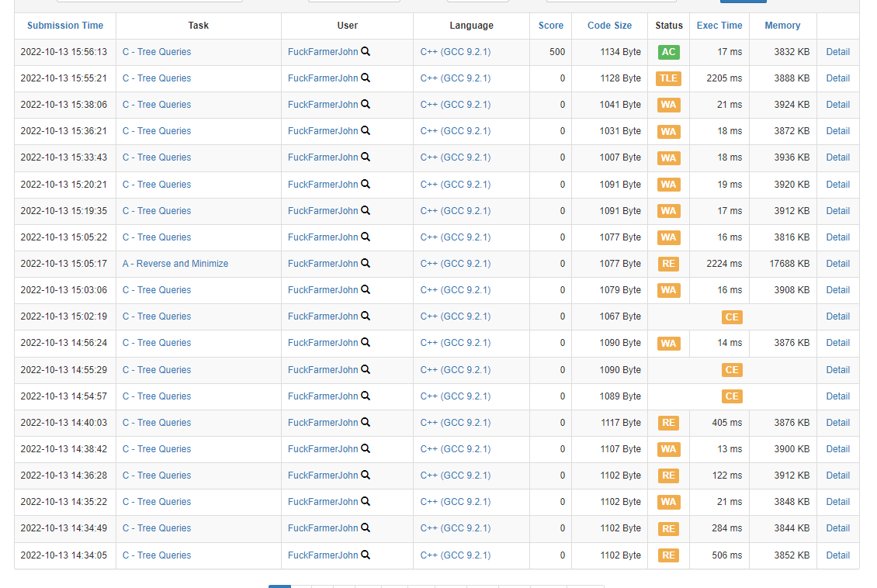Open Detail of 14:34:05 submission
Viewport: 877px width, 588px height.
coord(838,555)
